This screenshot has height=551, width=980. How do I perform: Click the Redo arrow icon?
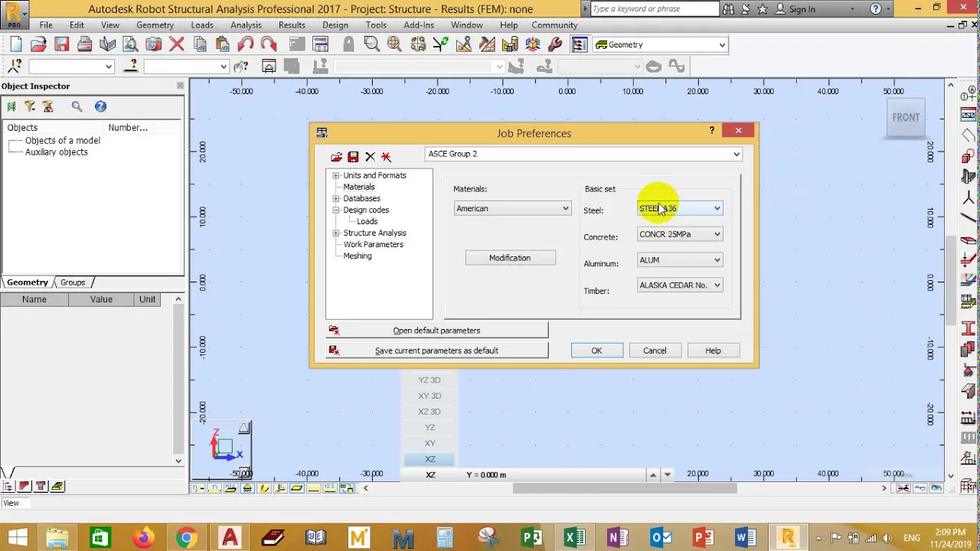coord(268,44)
